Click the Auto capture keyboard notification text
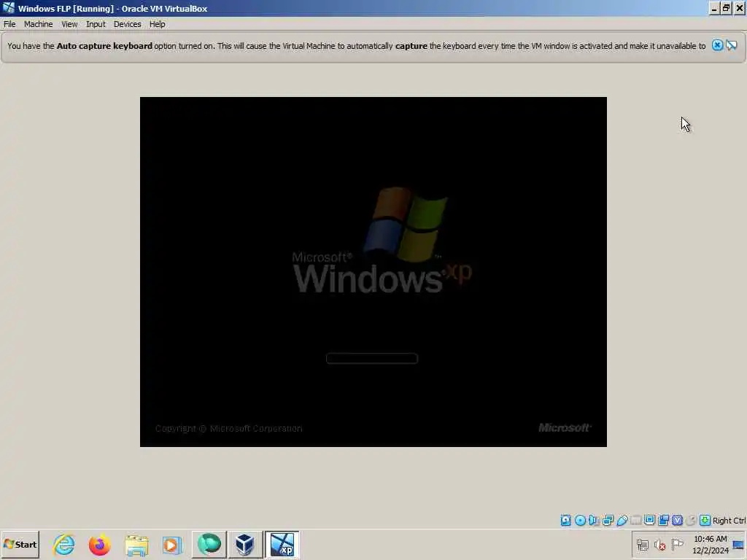This screenshot has width=747, height=560. pos(356,46)
